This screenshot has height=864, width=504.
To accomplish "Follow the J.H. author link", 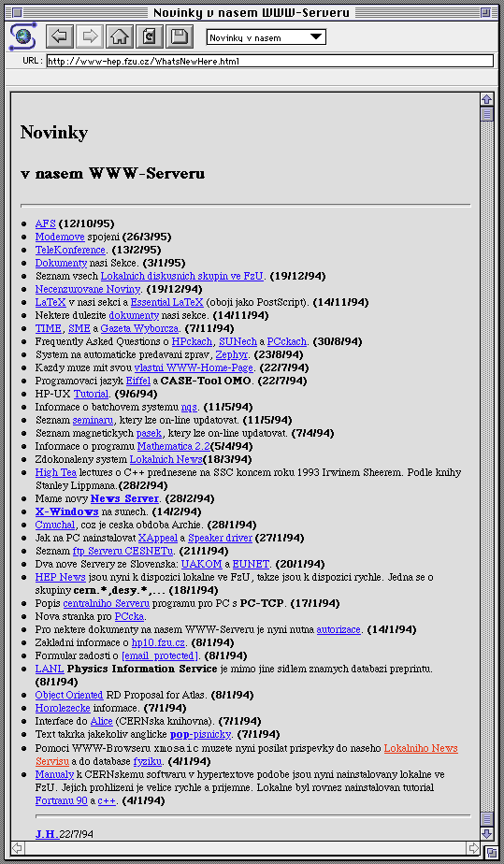I will (x=47, y=834).
